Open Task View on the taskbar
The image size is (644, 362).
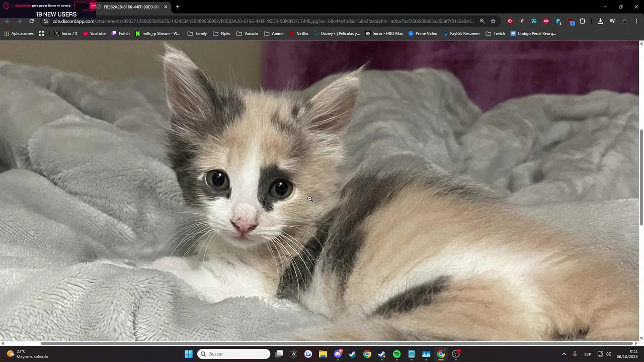[x=279, y=354]
